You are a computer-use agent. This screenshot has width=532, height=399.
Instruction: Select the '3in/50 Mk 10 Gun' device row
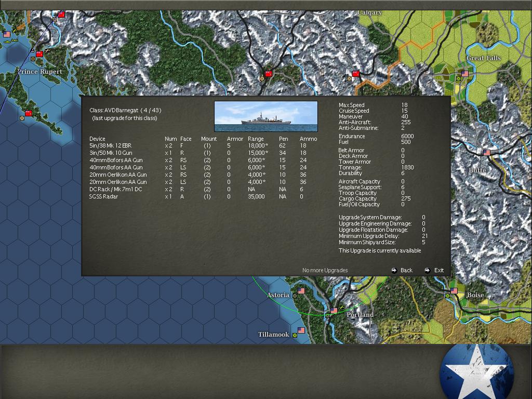click(203, 153)
